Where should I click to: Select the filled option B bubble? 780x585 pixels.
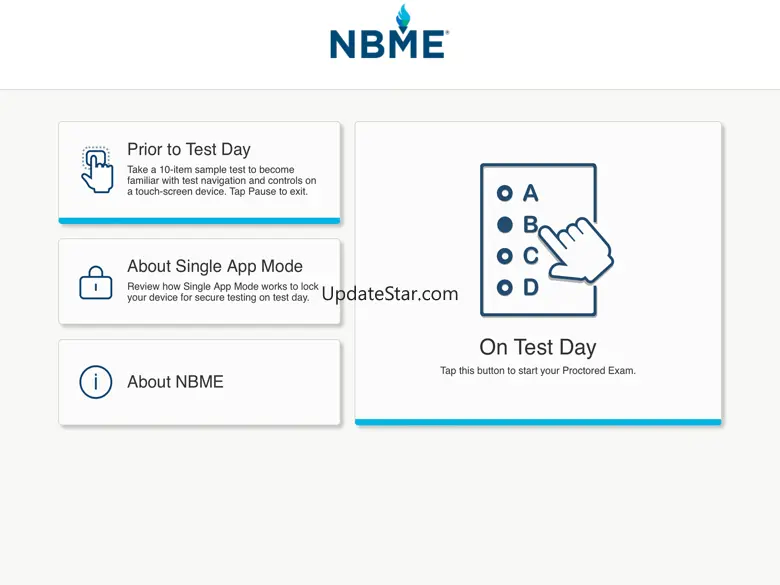[x=505, y=224]
